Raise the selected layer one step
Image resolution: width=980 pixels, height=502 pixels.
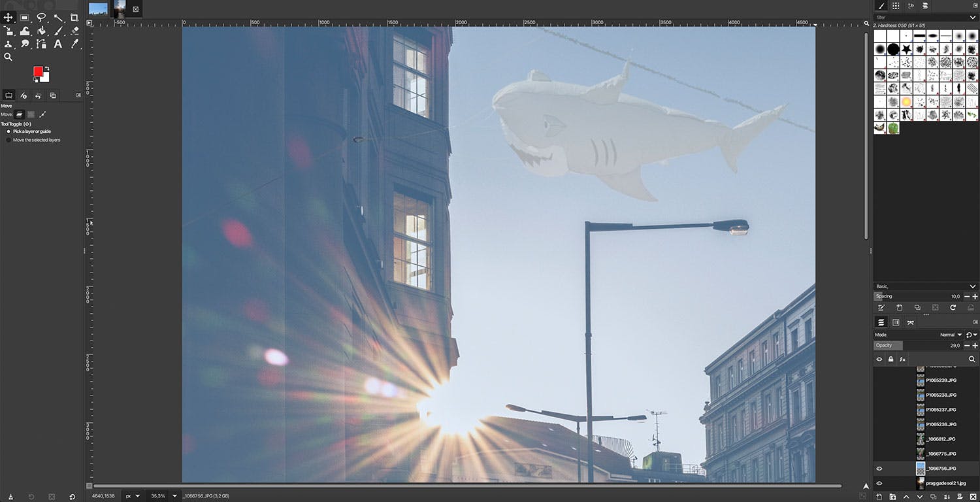click(906, 497)
